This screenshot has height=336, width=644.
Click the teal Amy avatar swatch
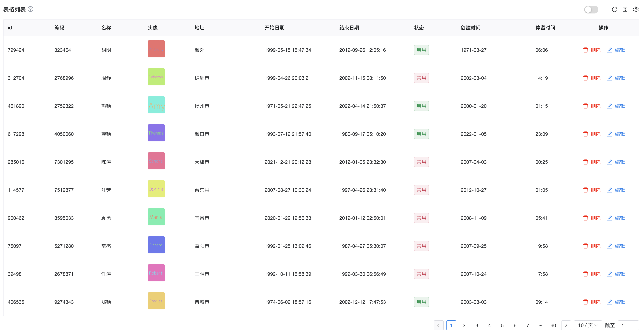[x=156, y=105]
